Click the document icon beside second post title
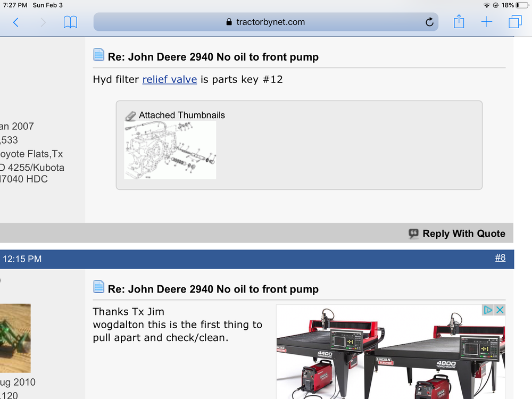 (x=98, y=287)
